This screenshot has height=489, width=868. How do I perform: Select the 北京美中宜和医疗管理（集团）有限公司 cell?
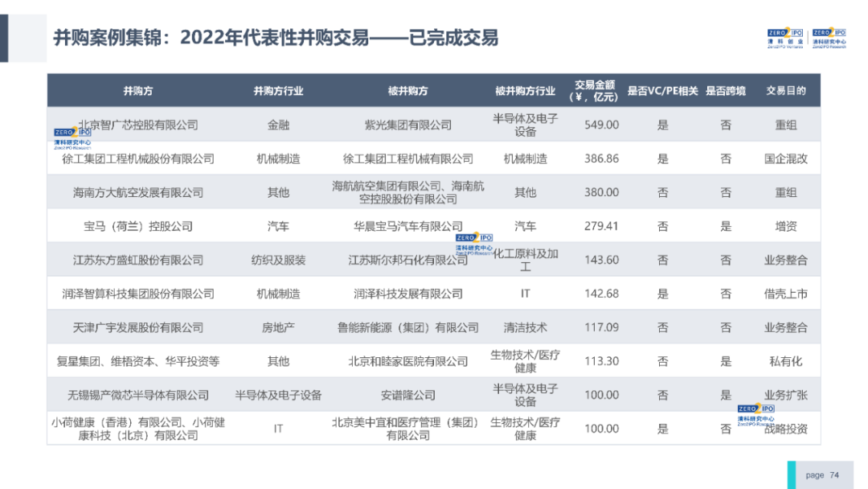coord(408,429)
